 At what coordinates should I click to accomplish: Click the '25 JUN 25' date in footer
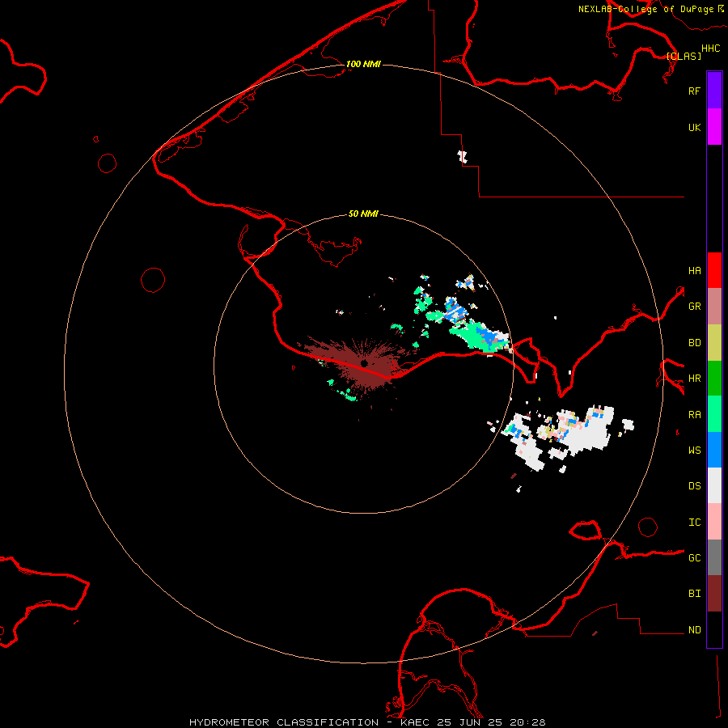coord(470,722)
